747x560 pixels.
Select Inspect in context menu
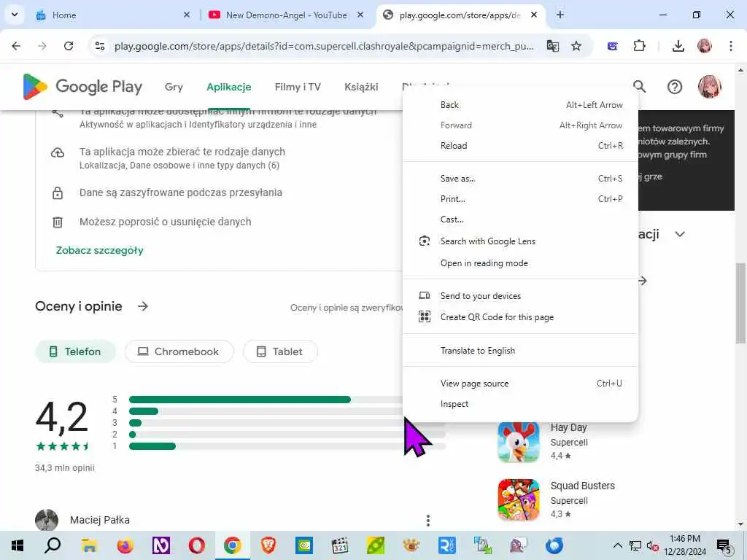[x=520, y=404]
